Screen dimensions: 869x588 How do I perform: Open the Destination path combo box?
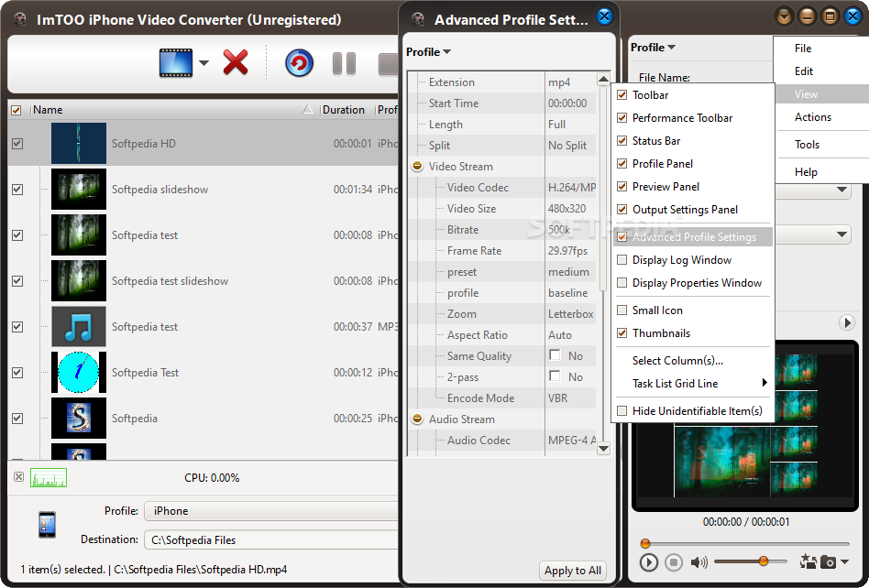[271, 539]
